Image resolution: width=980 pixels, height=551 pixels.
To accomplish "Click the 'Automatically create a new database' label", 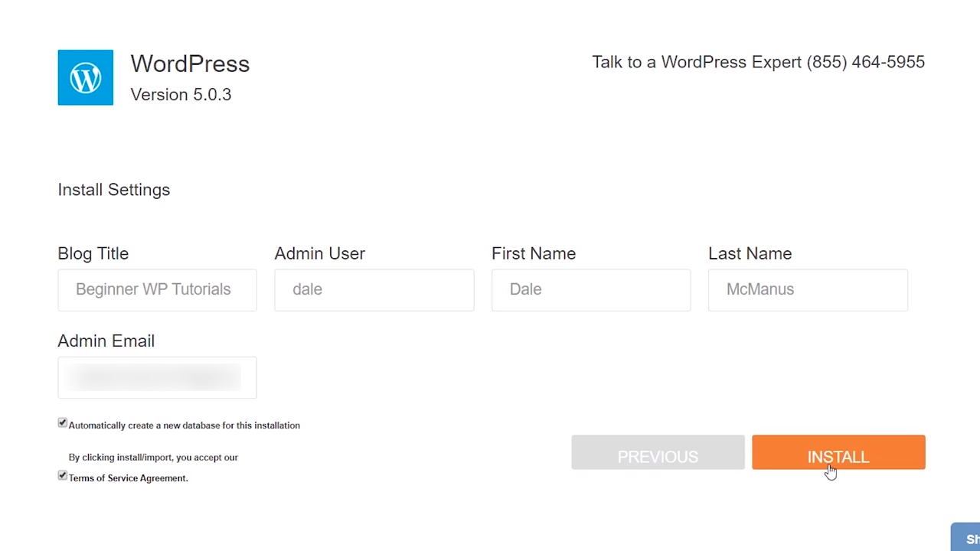I will (185, 425).
